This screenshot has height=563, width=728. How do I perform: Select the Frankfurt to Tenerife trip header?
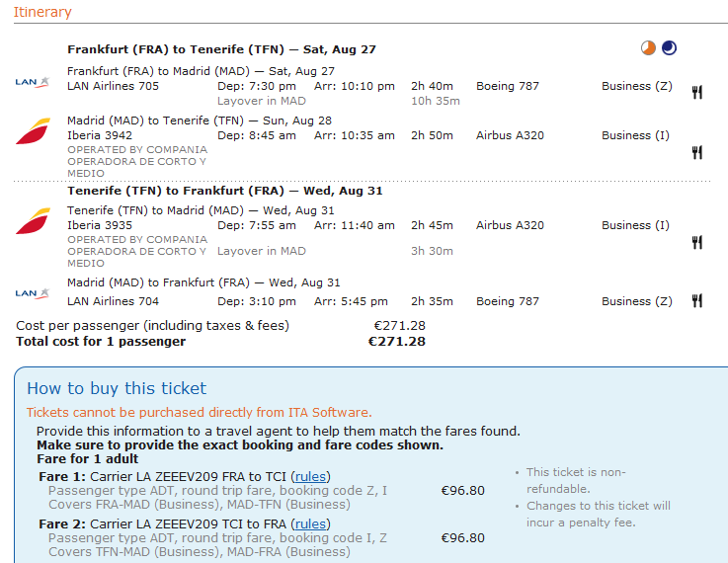221,49
